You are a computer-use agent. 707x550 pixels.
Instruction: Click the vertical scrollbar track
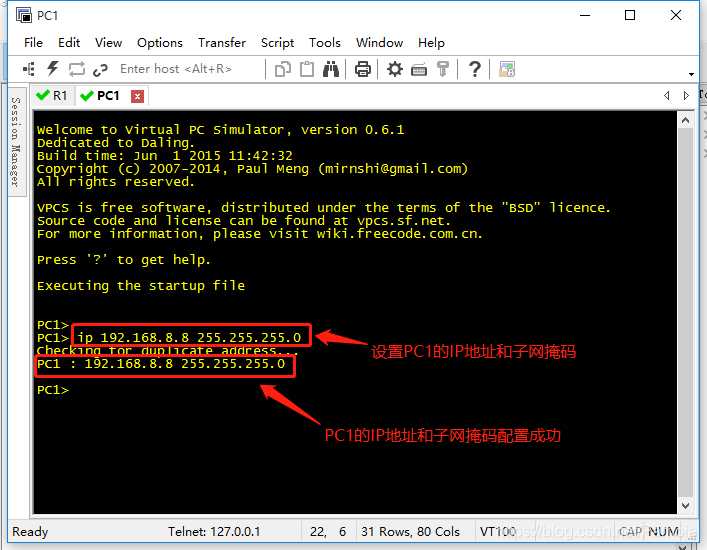(x=685, y=313)
